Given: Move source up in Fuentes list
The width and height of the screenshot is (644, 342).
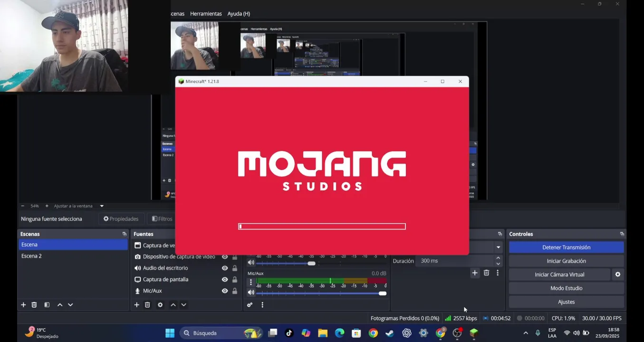Looking at the screenshot, I should coord(173,305).
